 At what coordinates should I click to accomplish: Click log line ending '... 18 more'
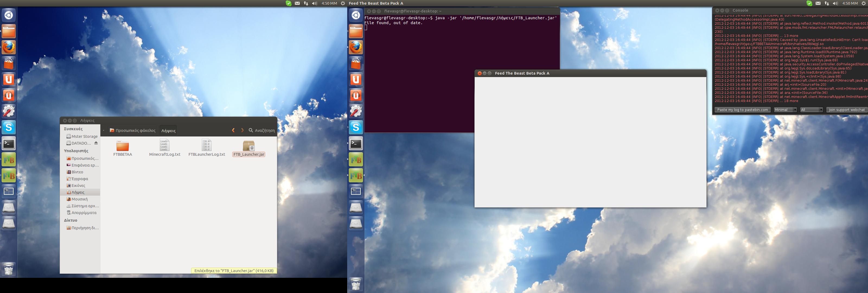click(x=757, y=101)
